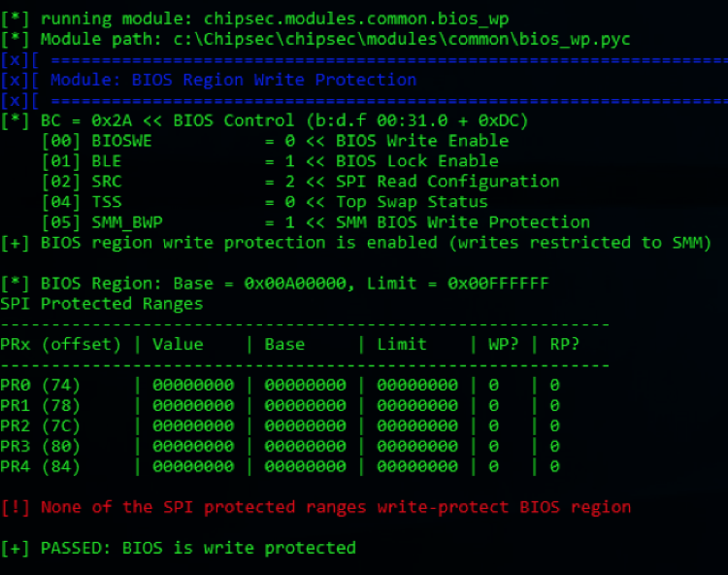Click the PR4 (84) table row label
This screenshot has height=575, width=728.
click(x=41, y=466)
